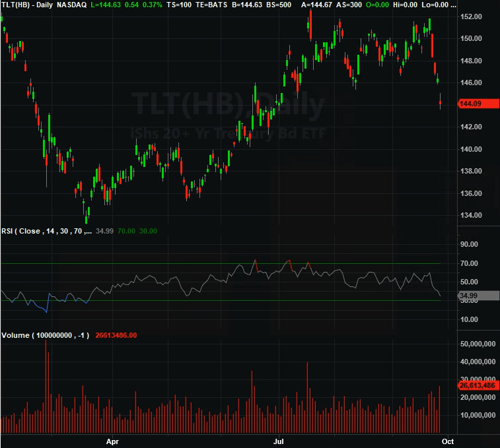Click the 146.00 price axis label
The width and height of the screenshot is (500, 448).
point(471,82)
